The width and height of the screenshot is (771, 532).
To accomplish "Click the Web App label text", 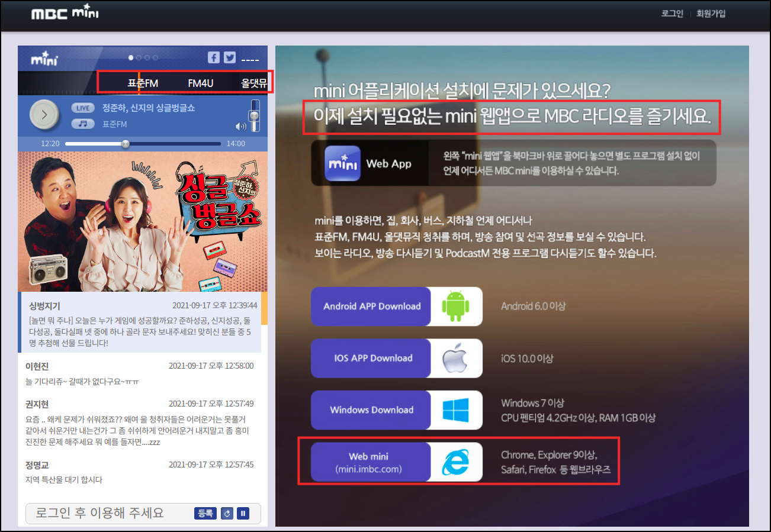I will click(388, 163).
